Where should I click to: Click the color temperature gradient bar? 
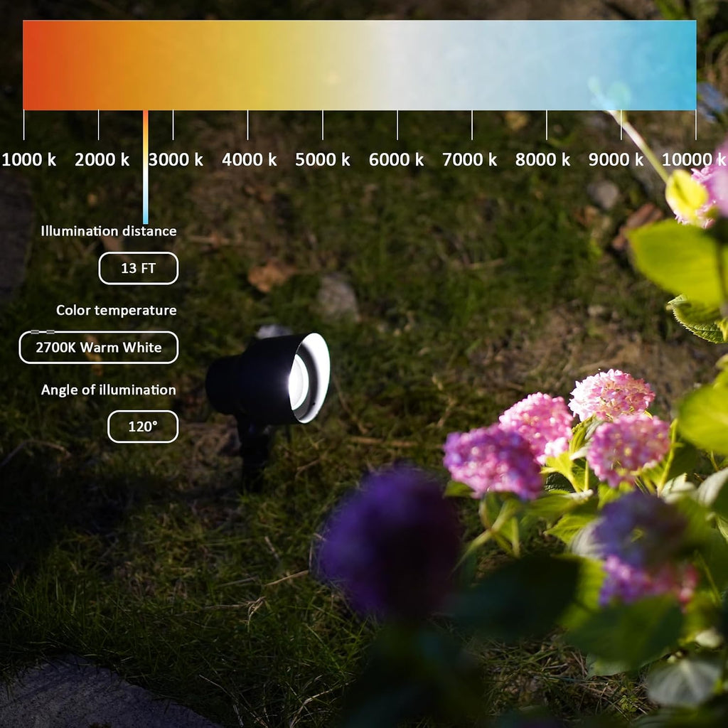click(x=359, y=65)
